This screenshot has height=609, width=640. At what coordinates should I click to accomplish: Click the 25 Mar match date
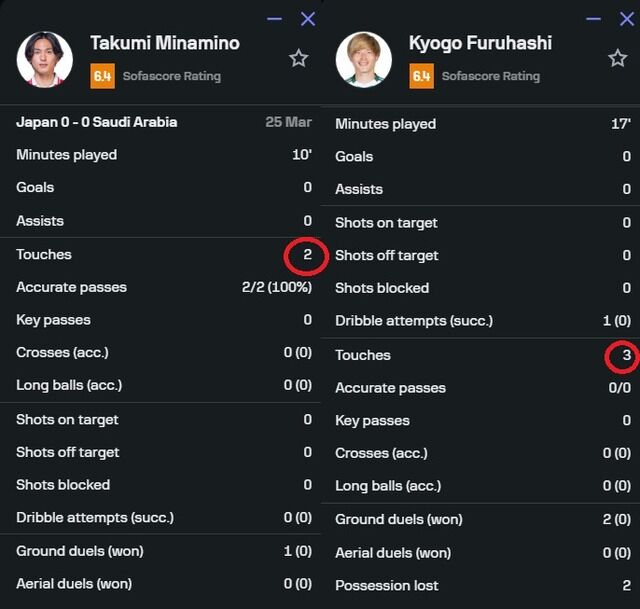[288, 122]
